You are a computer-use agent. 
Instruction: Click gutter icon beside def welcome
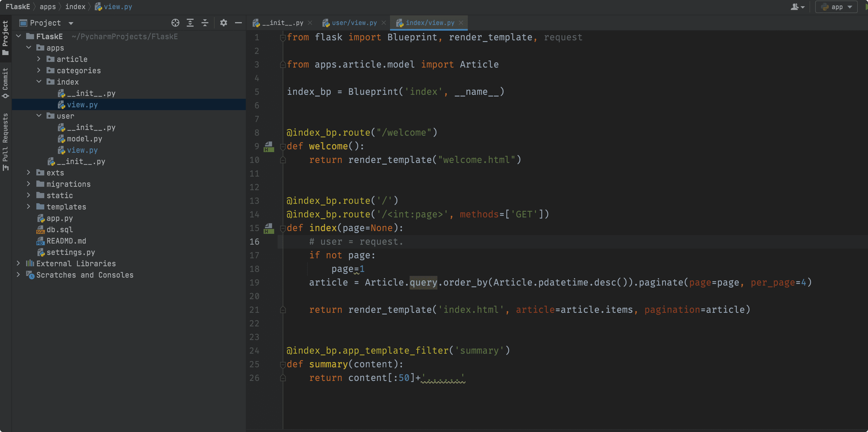tap(269, 146)
